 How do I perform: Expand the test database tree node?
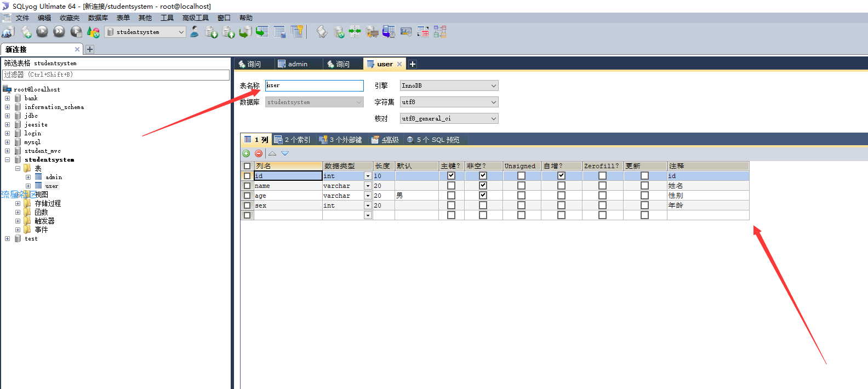(7, 239)
